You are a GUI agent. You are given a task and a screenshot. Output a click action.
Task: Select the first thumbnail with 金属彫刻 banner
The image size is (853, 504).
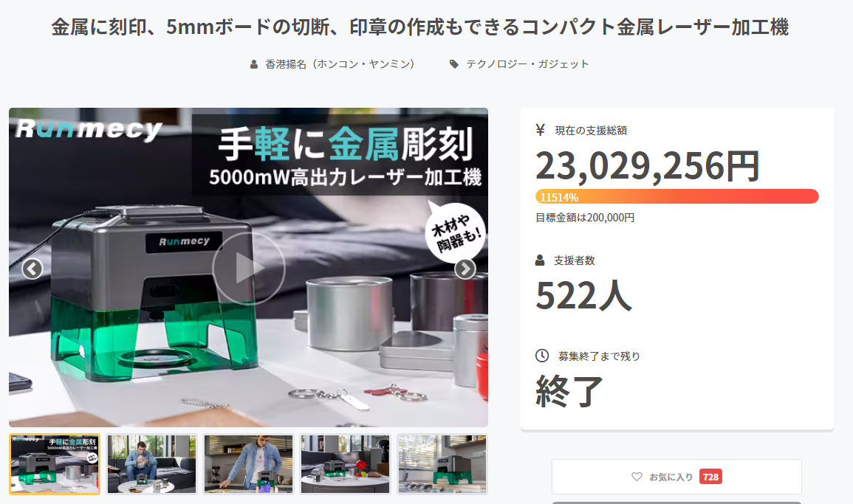click(x=55, y=463)
